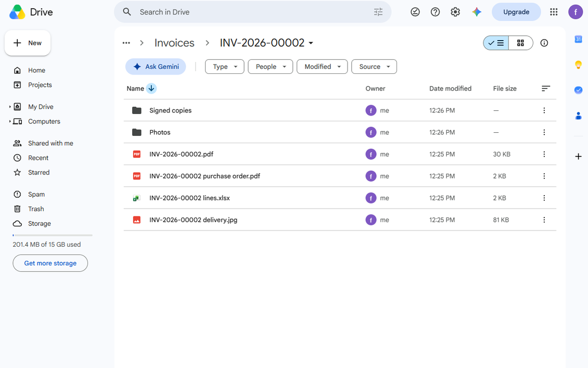Open more actions for purchase order.pdf
Screen dimensions: 588x368
click(544, 176)
